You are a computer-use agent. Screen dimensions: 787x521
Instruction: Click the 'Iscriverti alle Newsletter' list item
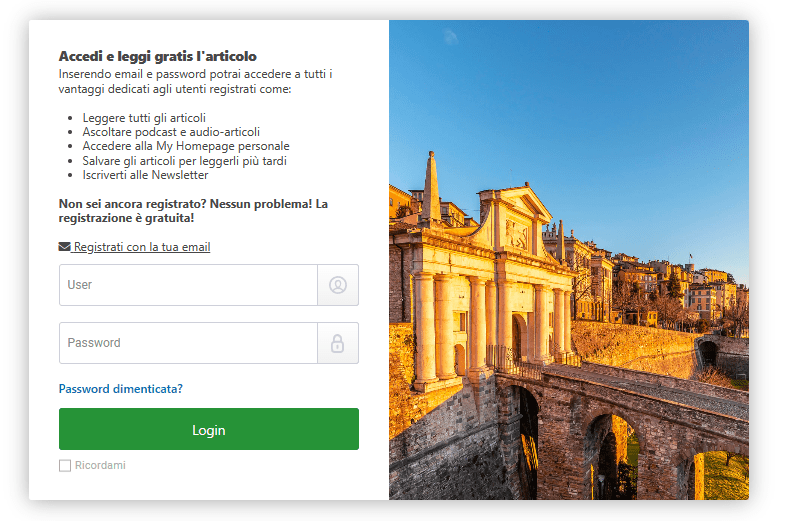click(x=145, y=175)
